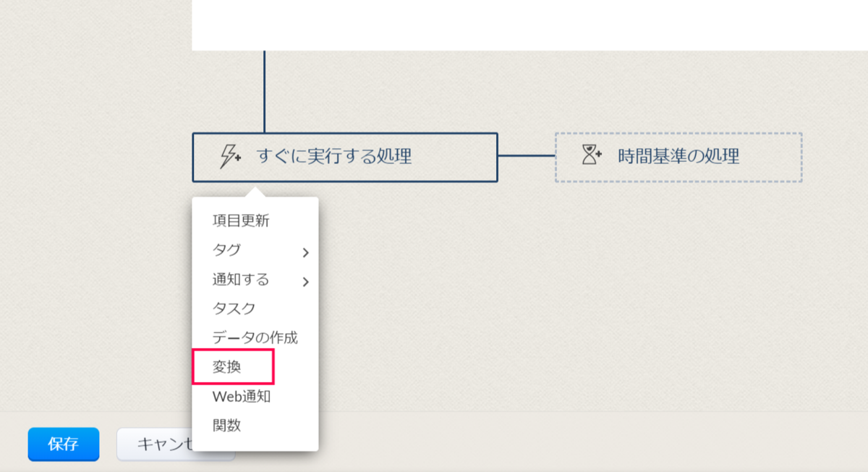
Task: Expand the 通知する submenu arrow
Action: [x=305, y=282]
